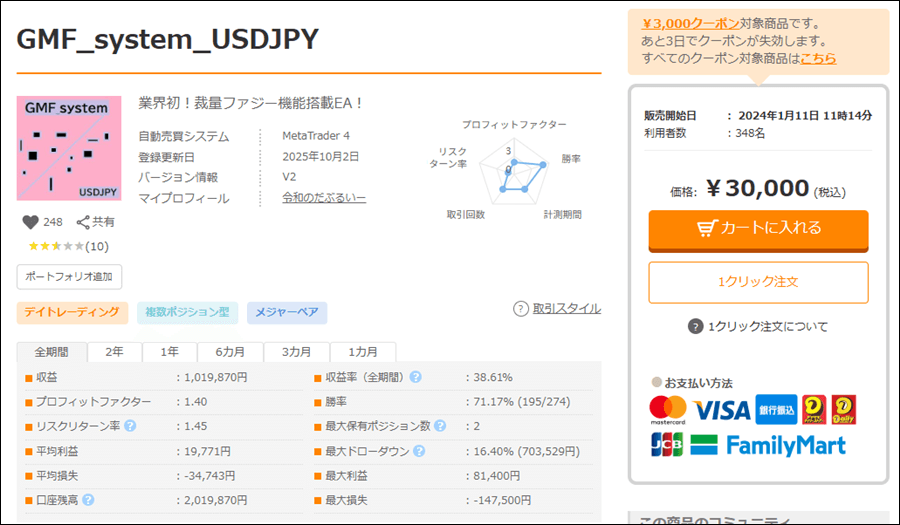Click the 業界初！裁量ファジー機能搭載EA！ headline
This screenshot has width=900, height=525.
pyautogui.click(x=251, y=103)
